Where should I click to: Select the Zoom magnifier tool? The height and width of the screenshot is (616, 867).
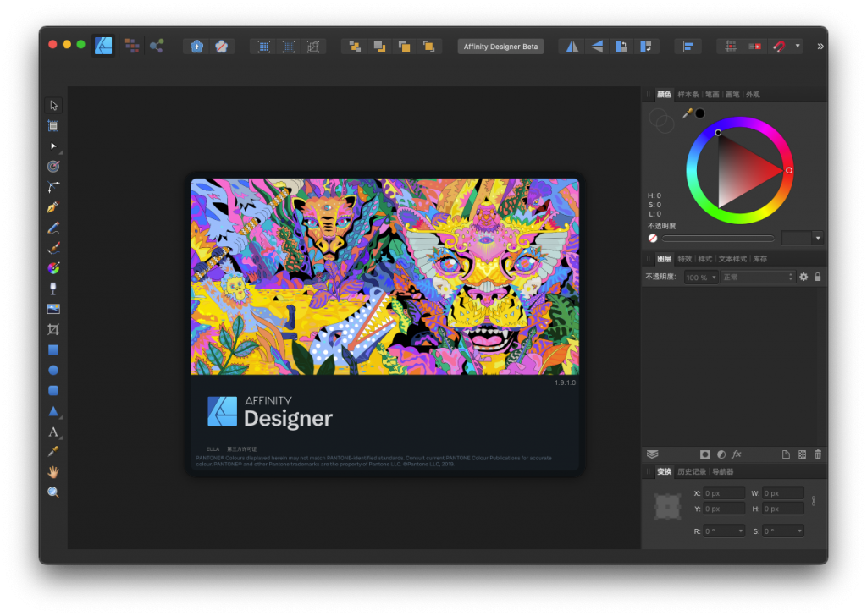click(x=53, y=492)
